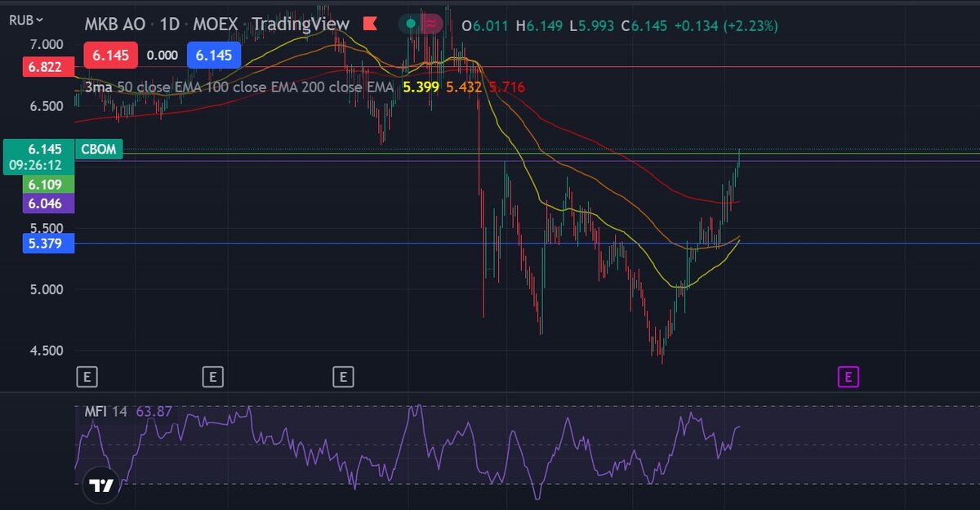Click the orange 5.432 EMA value
Viewport: 980px width, 510px height.
pyautogui.click(x=463, y=87)
